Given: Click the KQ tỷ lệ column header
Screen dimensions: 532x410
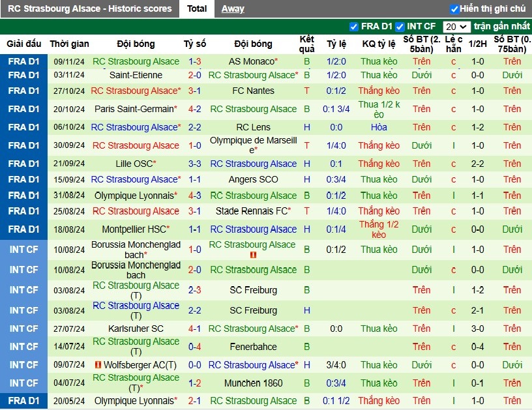Looking at the screenshot, I should (x=379, y=44).
